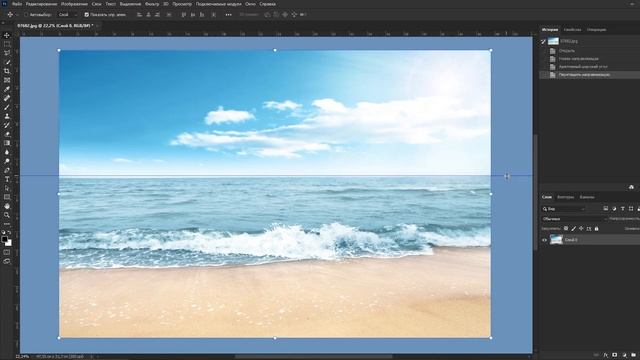This screenshot has height=360, width=640.
Task: Click the canvas vertical scrollbar
Action: point(536,192)
